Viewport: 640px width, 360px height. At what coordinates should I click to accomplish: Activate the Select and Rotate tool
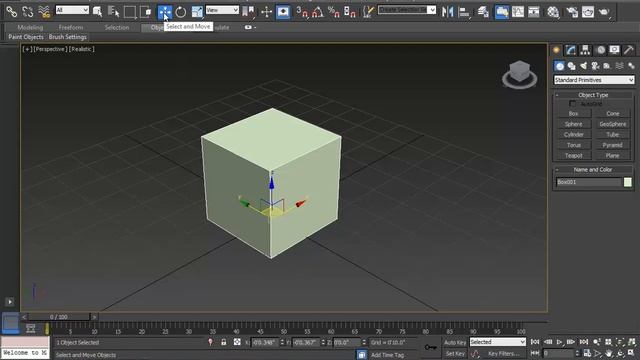(180, 12)
